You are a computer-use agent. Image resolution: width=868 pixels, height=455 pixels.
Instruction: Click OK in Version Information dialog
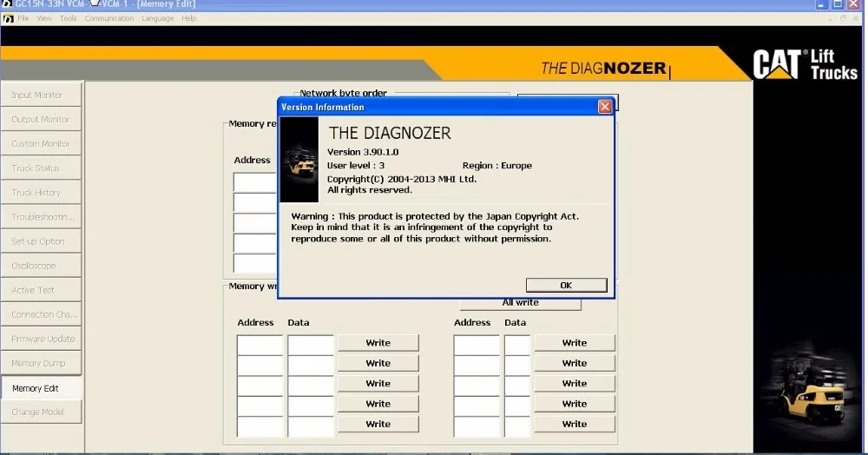pyautogui.click(x=566, y=285)
